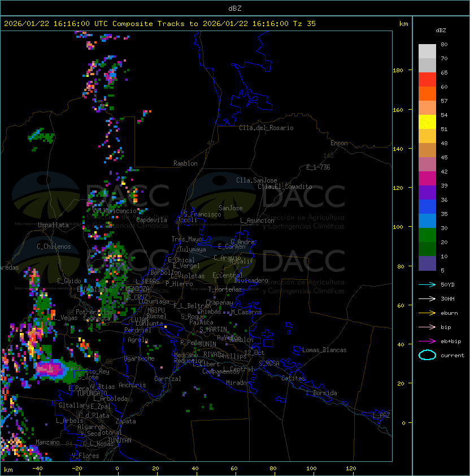
Task: Click the 'Ramblon' label near map center top
Action: coord(185,163)
